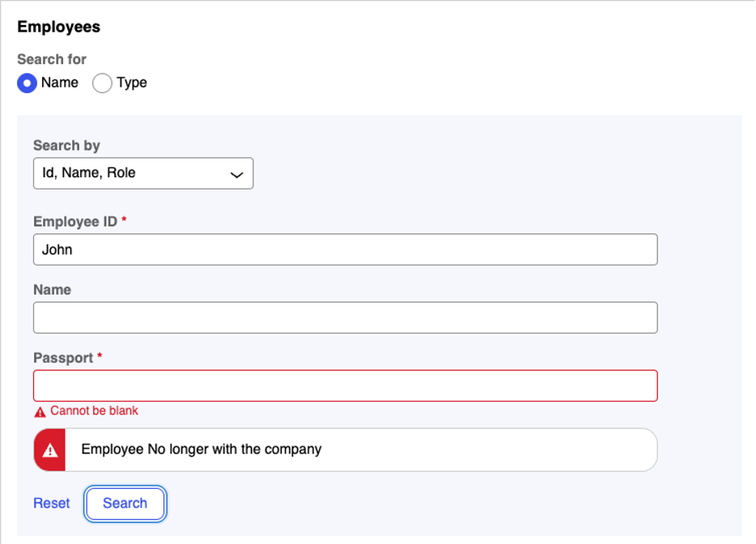
Task: Click the 'Cannot be blank' error text
Action: (94, 410)
